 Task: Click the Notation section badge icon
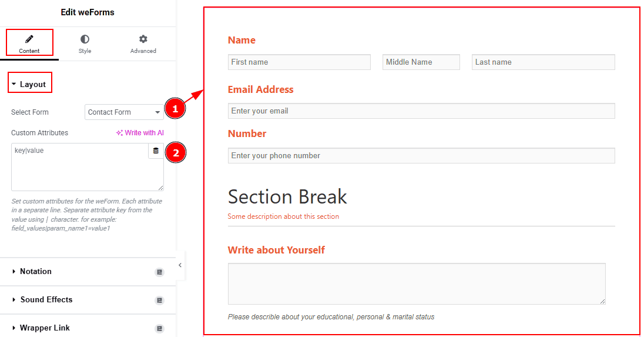159,272
